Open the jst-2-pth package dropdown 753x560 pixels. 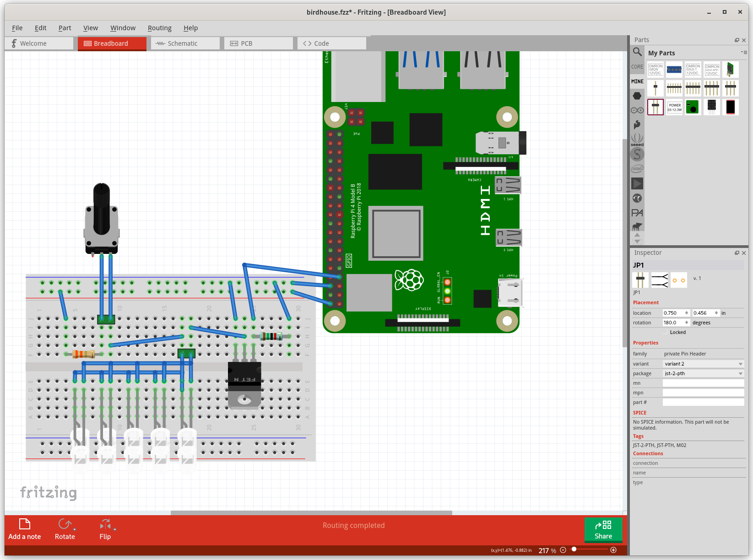pyautogui.click(x=703, y=373)
